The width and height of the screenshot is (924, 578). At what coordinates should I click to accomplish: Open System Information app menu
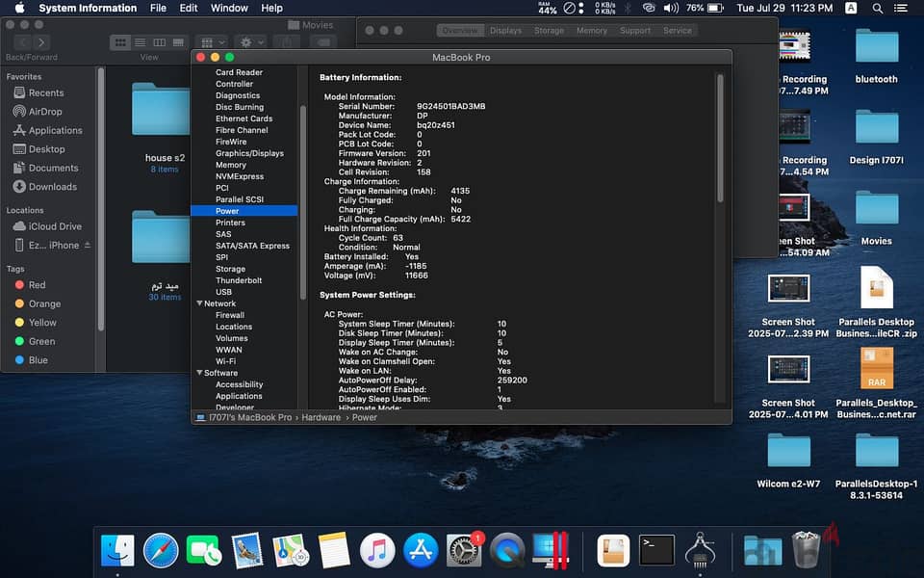pyautogui.click(x=88, y=9)
